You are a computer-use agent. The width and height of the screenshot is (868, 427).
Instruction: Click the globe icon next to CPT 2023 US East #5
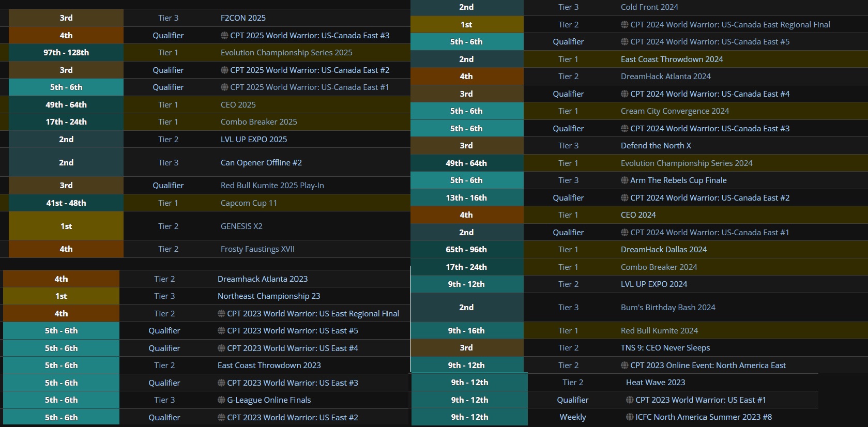221,331
